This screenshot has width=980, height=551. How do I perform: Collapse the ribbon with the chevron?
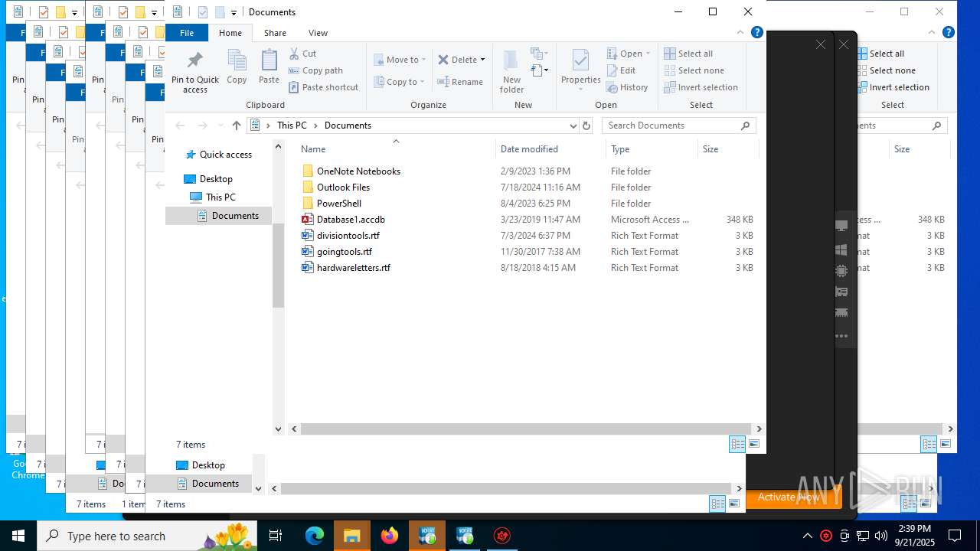(x=740, y=33)
